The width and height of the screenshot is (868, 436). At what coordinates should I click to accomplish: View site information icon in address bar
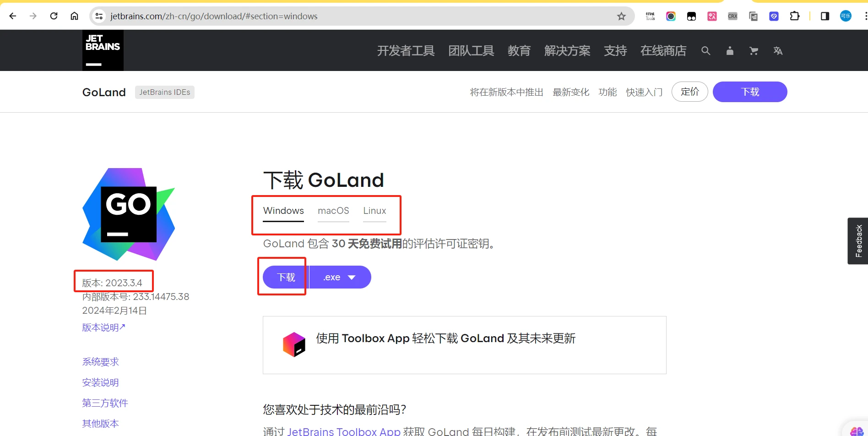[99, 16]
